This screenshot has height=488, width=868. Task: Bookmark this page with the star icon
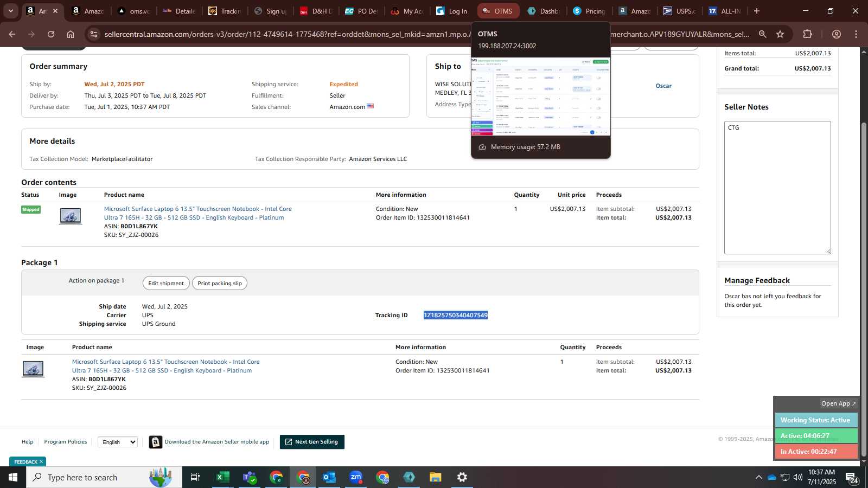[x=780, y=34]
